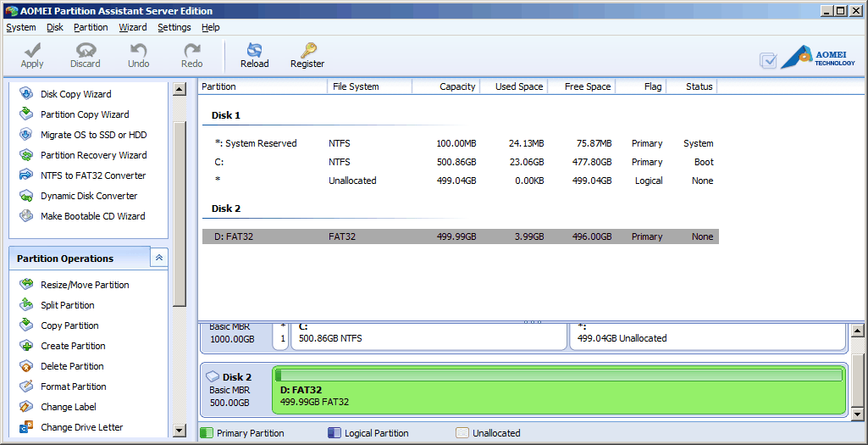Image resolution: width=868 pixels, height=445 pixels.
Task: Click the Unallocated legend swatch
Action: [462, 433]
